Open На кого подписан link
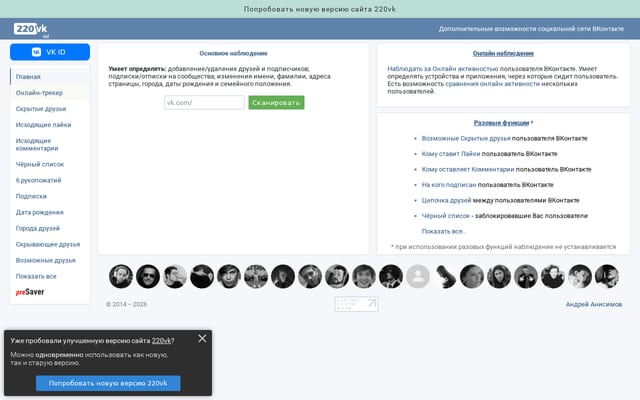 (449, 185)
